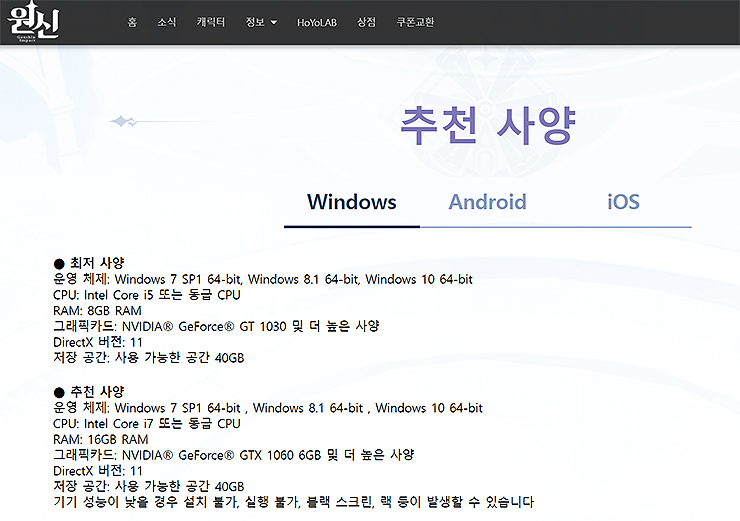Click the text 'CPU: Intel Core i7 또는 동급 CPU'
Image resolution: width=740 pixels, height=521 pixels.
point(147,424)
